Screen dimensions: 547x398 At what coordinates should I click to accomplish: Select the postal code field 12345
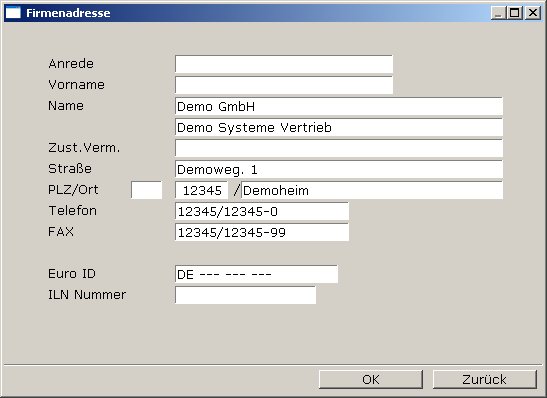[x=202, y=190]
